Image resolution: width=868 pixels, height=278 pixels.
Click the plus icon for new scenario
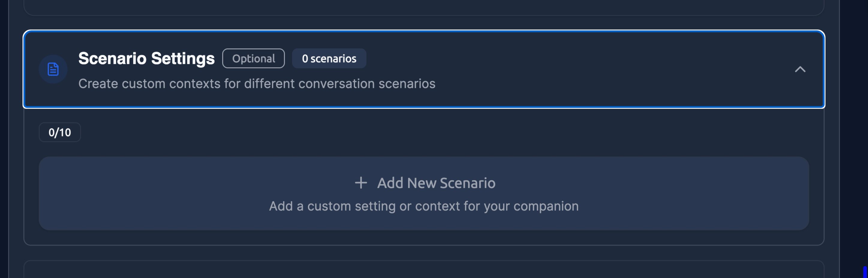(x=361, y=183)
